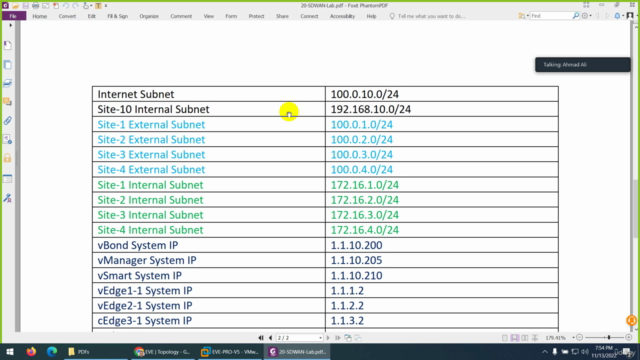Viewport: 640px width, 360px height.
Task: Click inside the Find search box
Action: (x=550, y=16)
